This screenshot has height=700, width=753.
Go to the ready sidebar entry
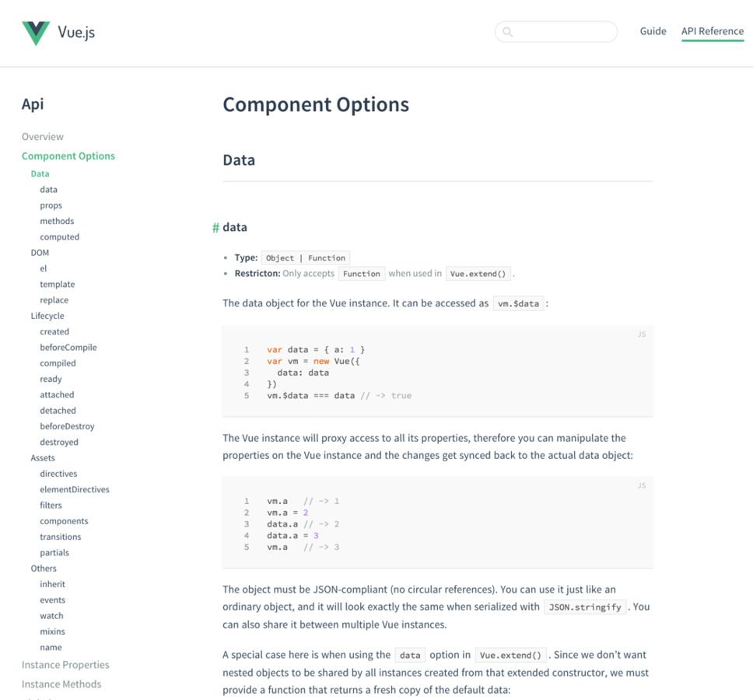tap(51, 380)
